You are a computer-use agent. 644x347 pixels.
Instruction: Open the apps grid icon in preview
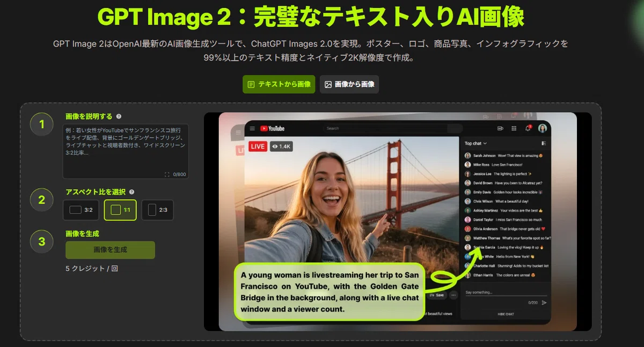pyautogui.click(x=514, y=128)
